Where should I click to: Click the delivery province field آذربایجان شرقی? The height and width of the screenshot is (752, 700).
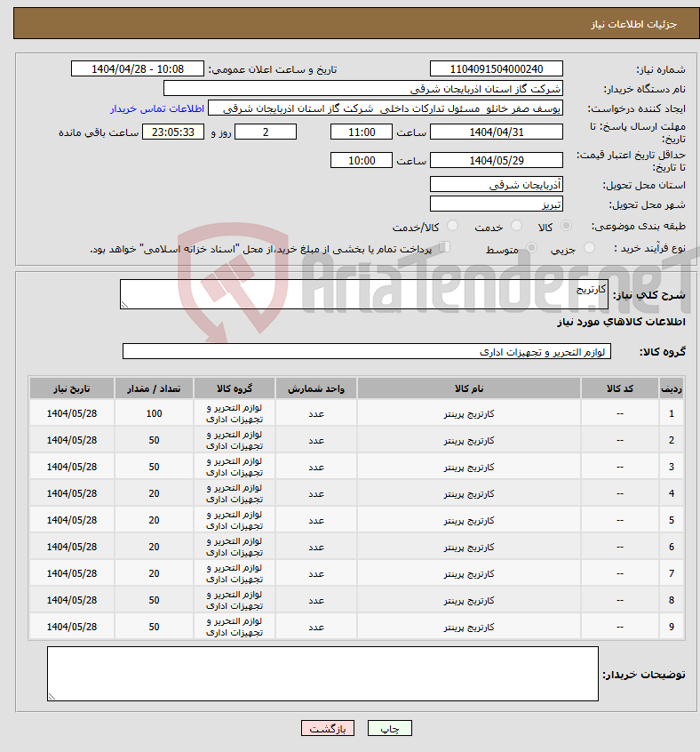click(497, 185)
